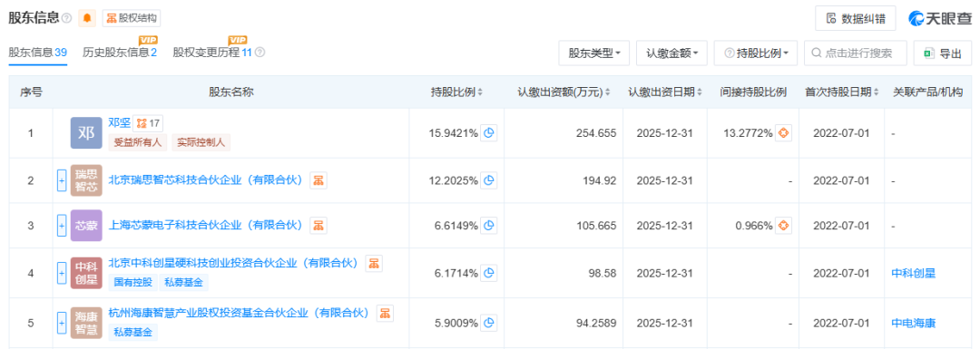
Task: Click the orange bell alert icon
Action: click(x=86, y=19)
